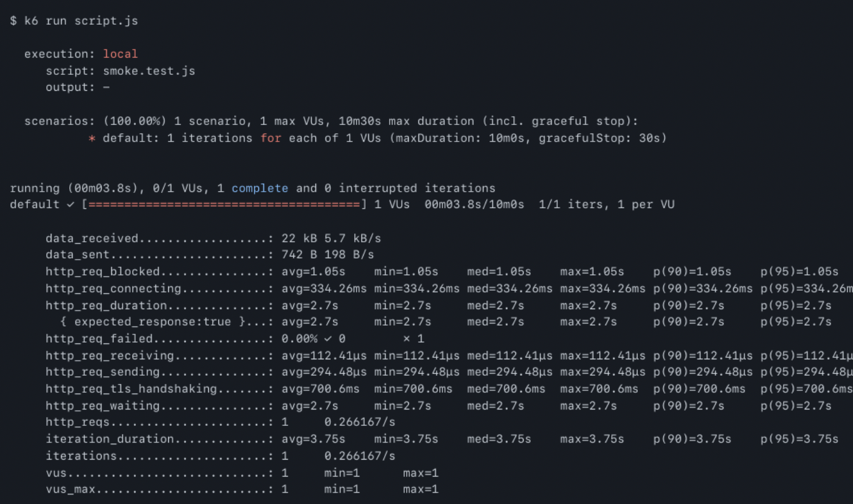Click the 'http_req_connecting' metric label
This screenshot has height=504, width=853.
[113, 289]
